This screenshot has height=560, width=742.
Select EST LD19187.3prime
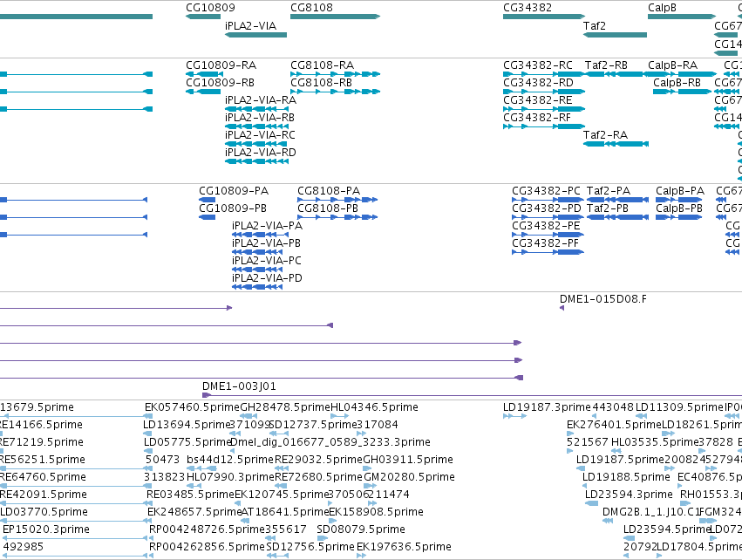(547, 407)
